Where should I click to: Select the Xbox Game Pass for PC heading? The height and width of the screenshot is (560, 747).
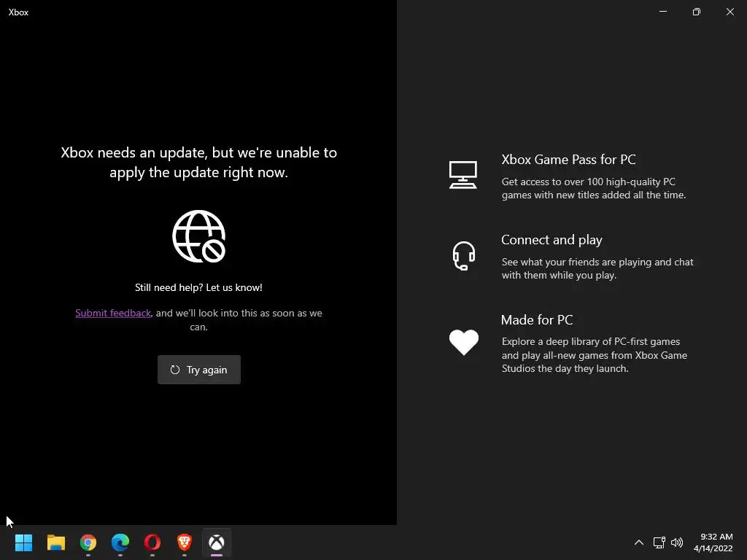coord(568,160)
